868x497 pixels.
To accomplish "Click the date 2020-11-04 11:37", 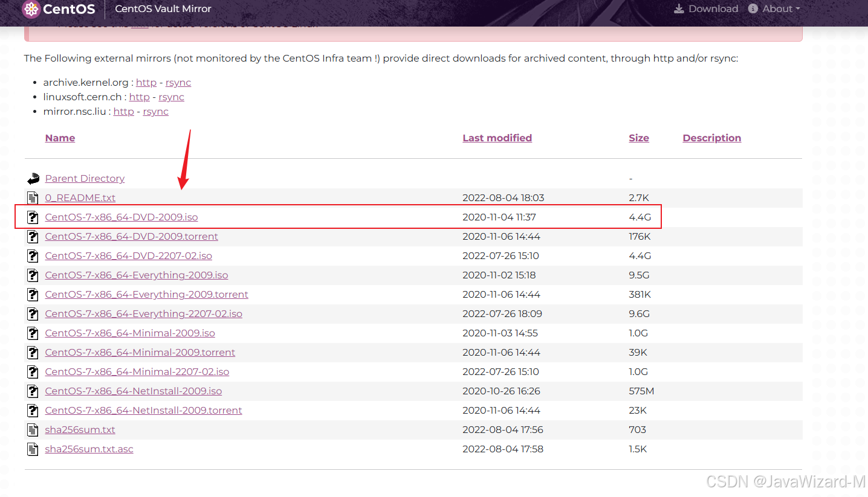I will point(499,217).
